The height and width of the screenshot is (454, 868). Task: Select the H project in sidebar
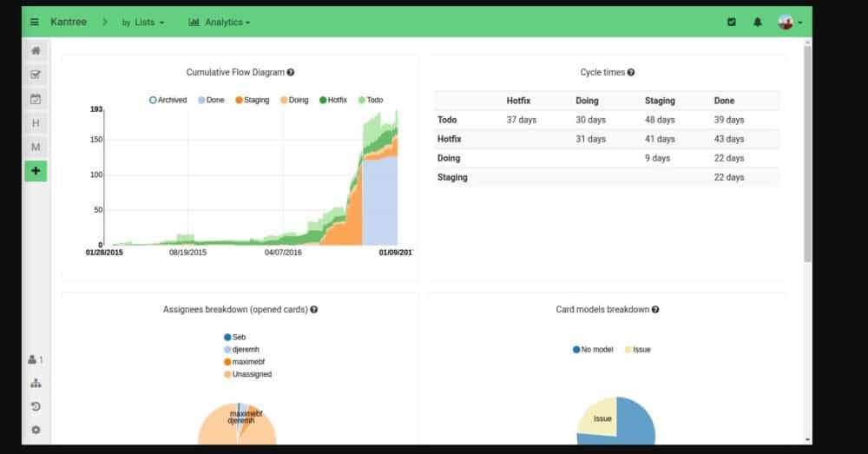tap(36, 123)
